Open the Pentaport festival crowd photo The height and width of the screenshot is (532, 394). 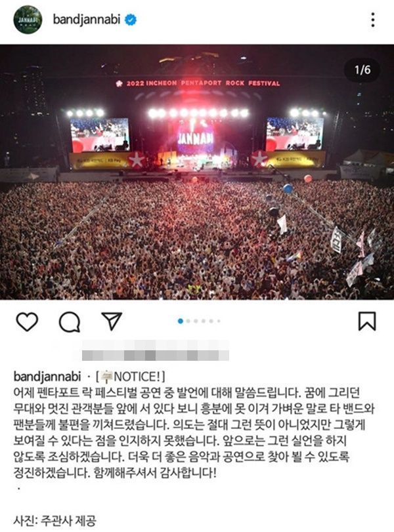pyautogui.click(x=197, y=172)
